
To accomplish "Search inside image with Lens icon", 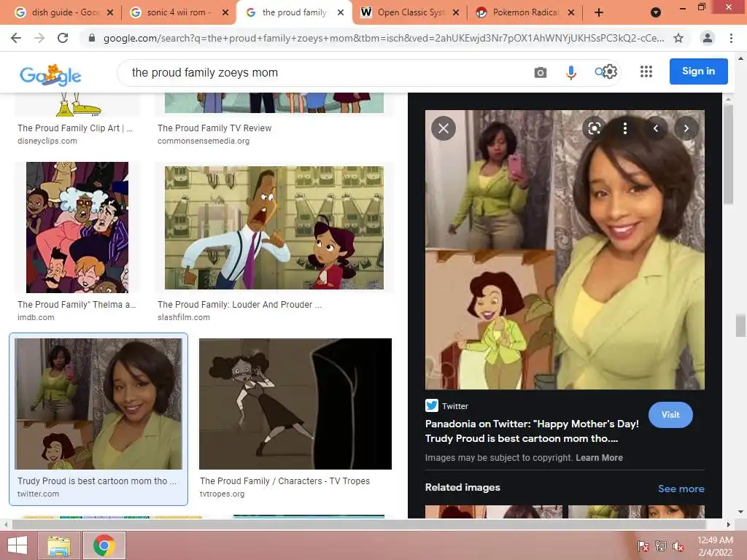I will pos(594,128).
